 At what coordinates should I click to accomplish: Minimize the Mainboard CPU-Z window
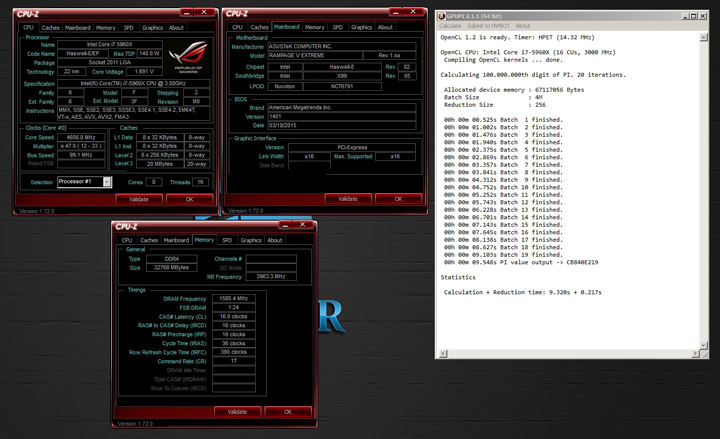[x=396, y=12]
